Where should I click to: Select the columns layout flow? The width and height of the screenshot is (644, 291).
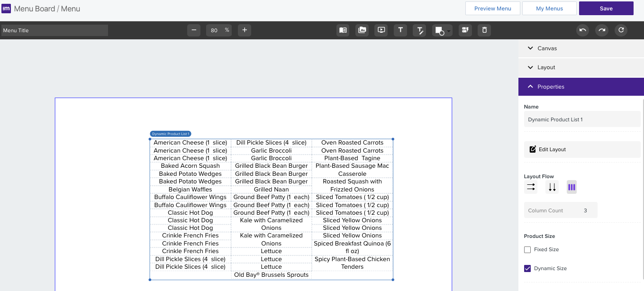571,187
